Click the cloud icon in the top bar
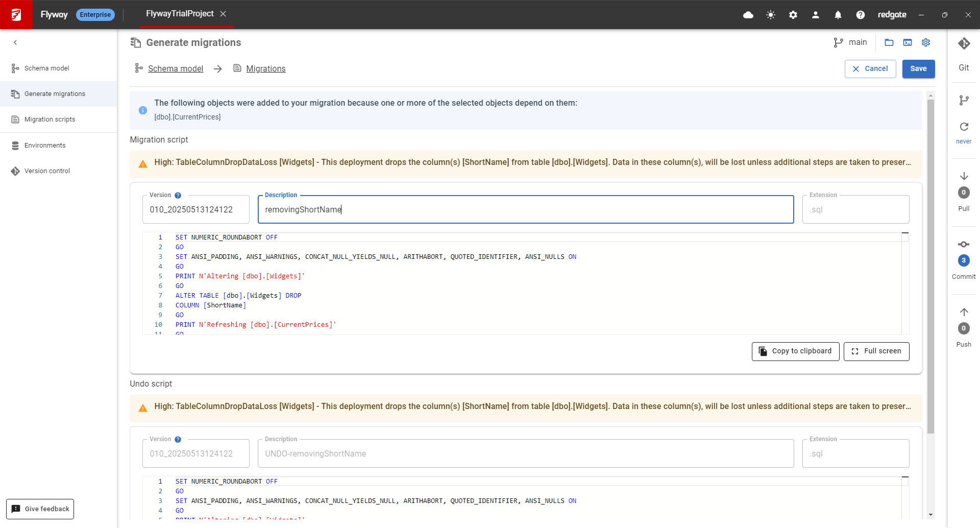The image size is (980, 528). pos(748,15)
